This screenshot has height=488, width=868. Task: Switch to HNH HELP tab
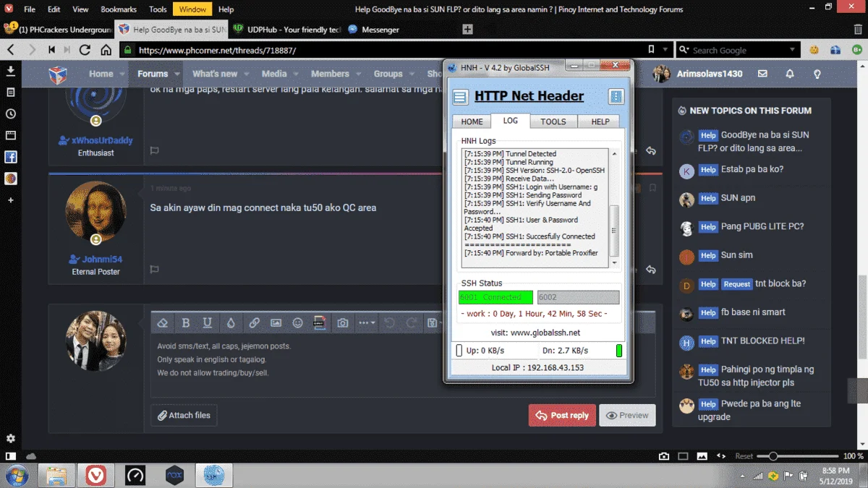(600, 121)
